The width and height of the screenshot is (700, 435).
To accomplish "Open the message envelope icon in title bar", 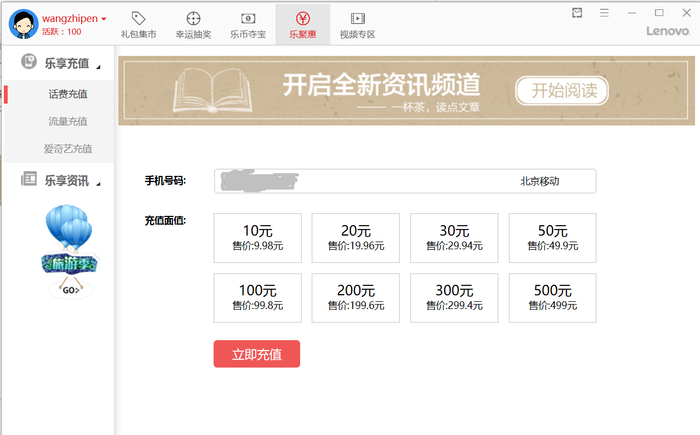I will click(577, 12).
